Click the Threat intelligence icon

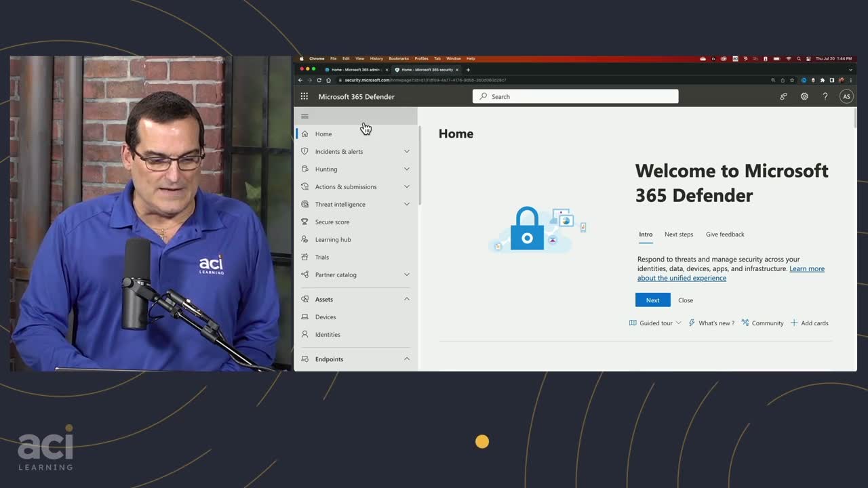(x=304, y=204)
